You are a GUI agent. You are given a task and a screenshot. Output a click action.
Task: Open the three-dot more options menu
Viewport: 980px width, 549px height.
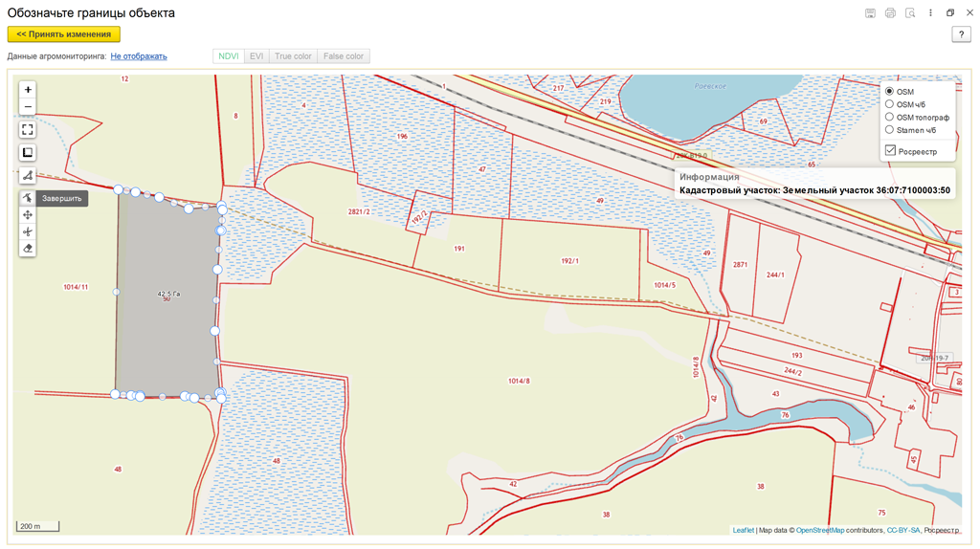coord(930,13)
